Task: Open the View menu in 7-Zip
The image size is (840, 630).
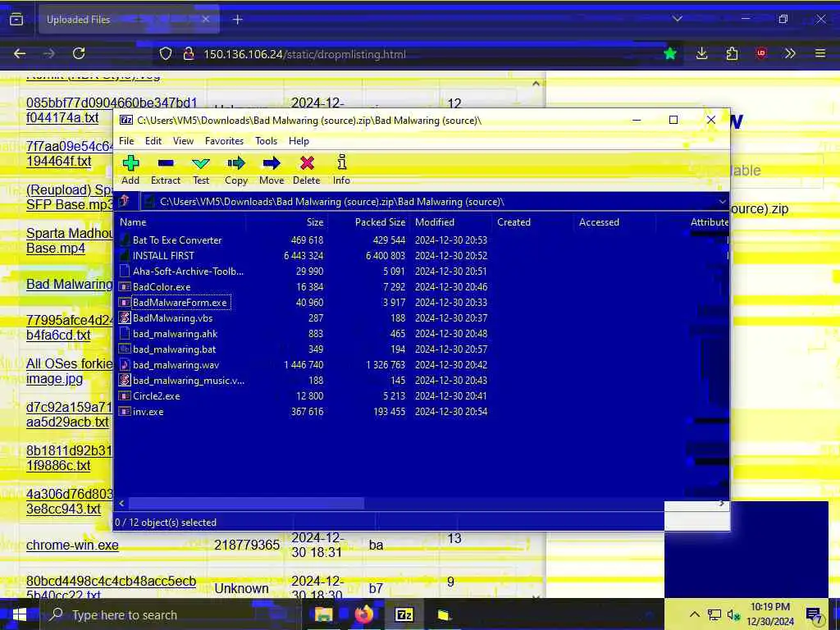Action: [x=183, y=141]
